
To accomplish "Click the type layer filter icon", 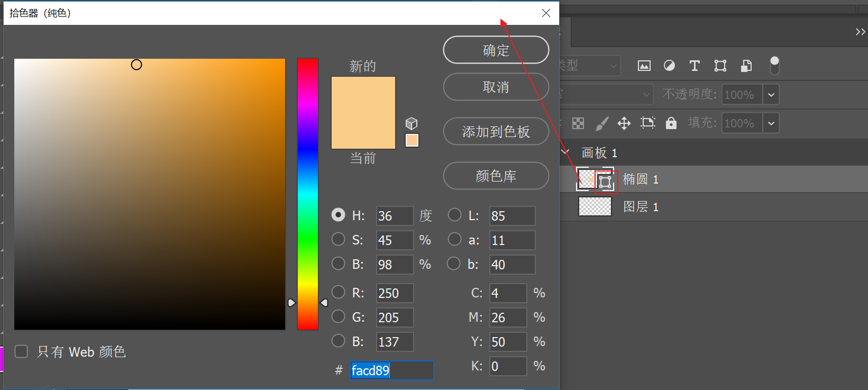I will (x=695, y=66).
